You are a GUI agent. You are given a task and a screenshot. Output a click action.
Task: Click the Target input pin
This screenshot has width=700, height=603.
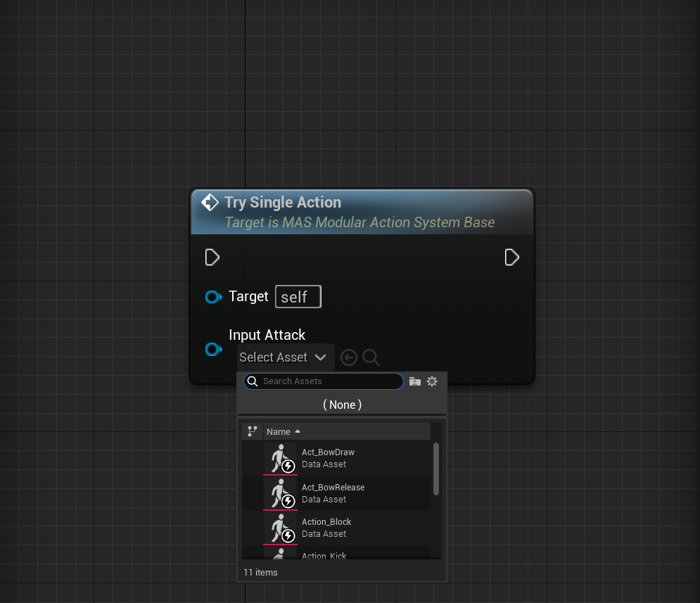(213, 296)
